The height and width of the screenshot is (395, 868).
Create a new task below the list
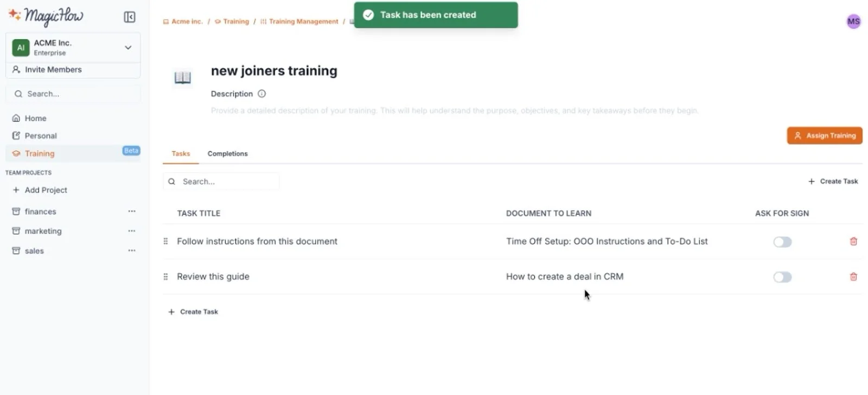click(193, 312)
